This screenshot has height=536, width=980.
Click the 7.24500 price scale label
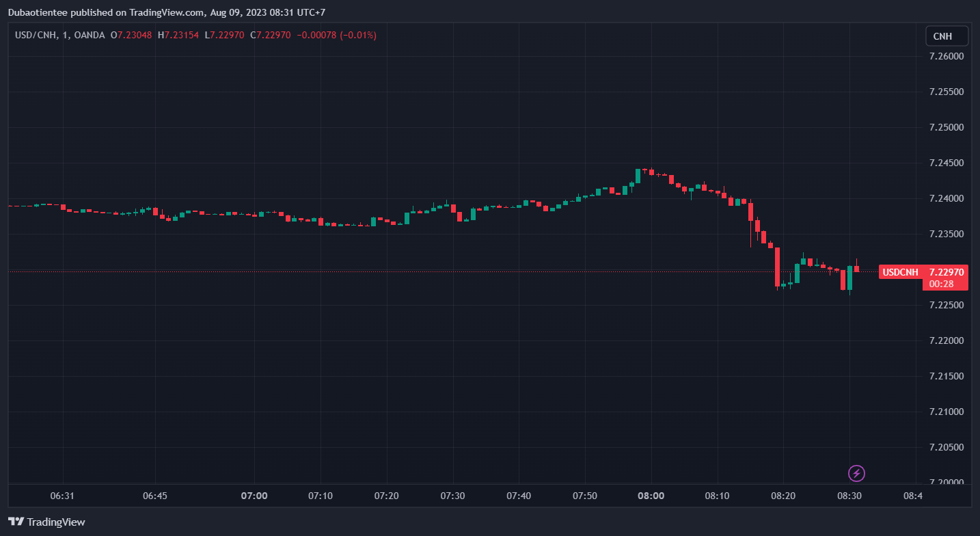click(947, 163)
